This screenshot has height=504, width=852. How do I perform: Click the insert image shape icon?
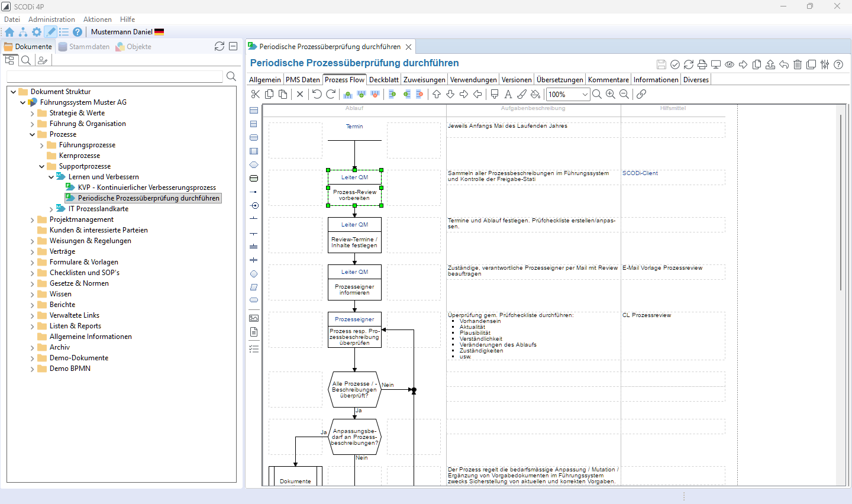point(254,318)
